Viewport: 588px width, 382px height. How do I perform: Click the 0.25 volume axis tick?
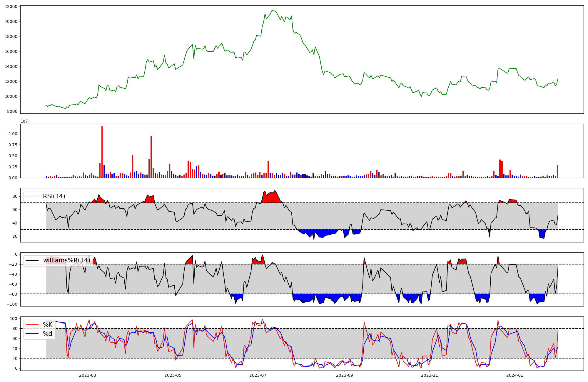pyautogui.click(x=13, y=167)
